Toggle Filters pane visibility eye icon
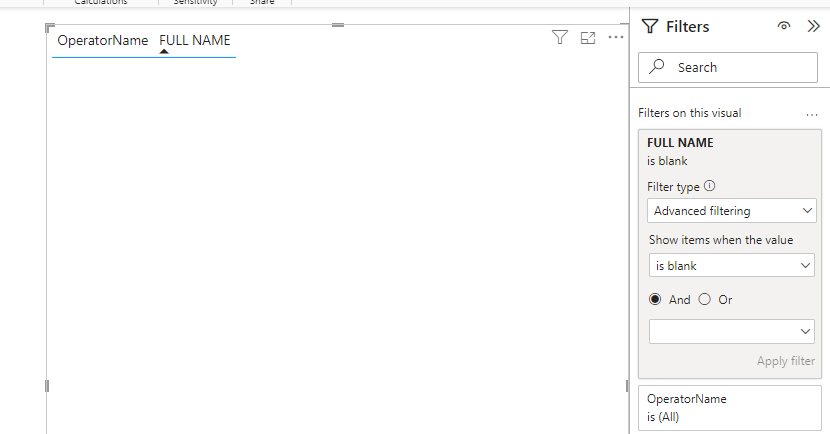 coord(784,26)
